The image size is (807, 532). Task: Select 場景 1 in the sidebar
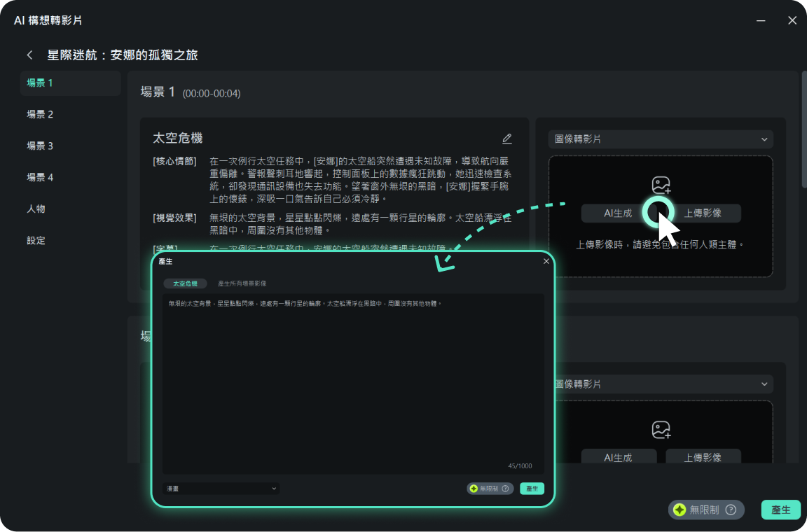pyautogui.click(x=71, y=83)
